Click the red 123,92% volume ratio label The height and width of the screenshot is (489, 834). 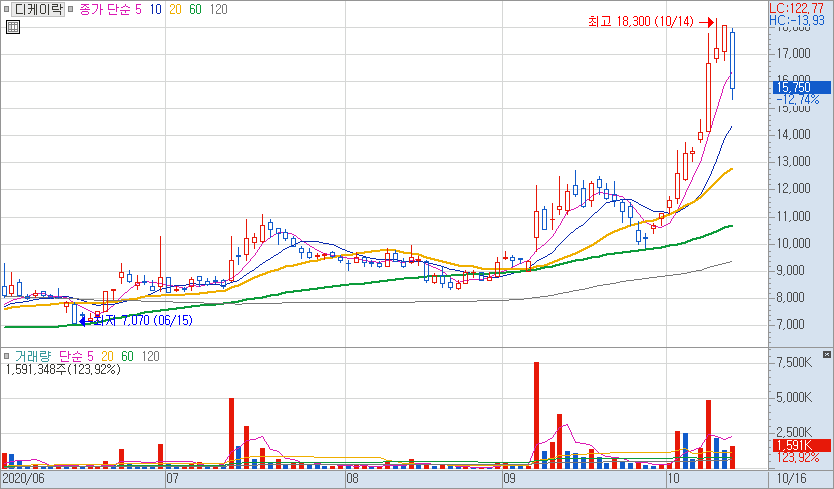pos(798,458)
